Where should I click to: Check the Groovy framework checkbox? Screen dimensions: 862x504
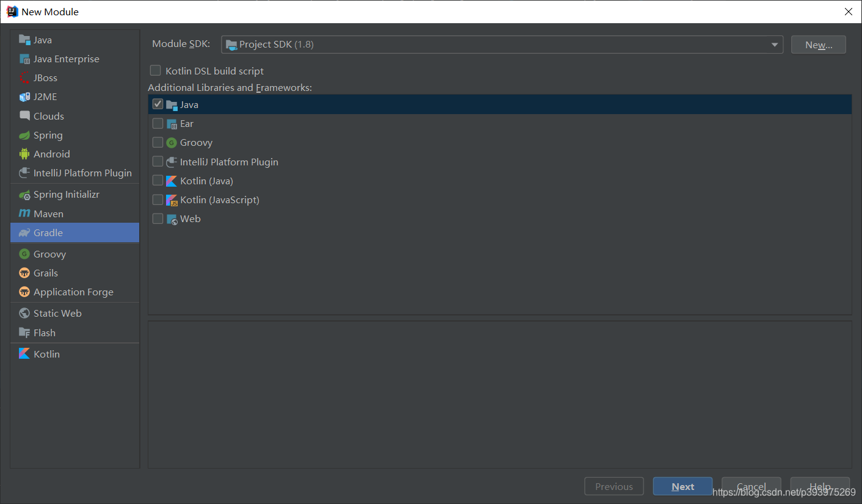point(158,142)
